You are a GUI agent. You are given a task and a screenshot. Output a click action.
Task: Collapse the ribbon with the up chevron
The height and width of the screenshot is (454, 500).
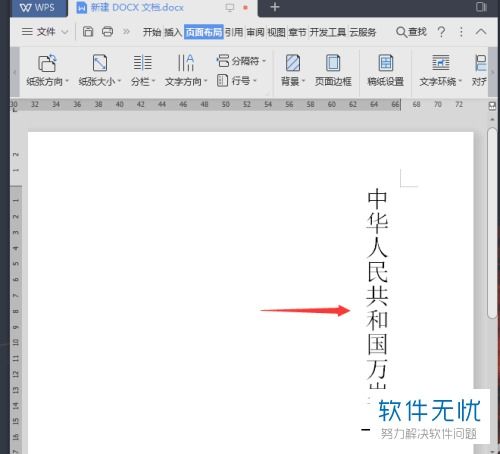pos(481,32)
